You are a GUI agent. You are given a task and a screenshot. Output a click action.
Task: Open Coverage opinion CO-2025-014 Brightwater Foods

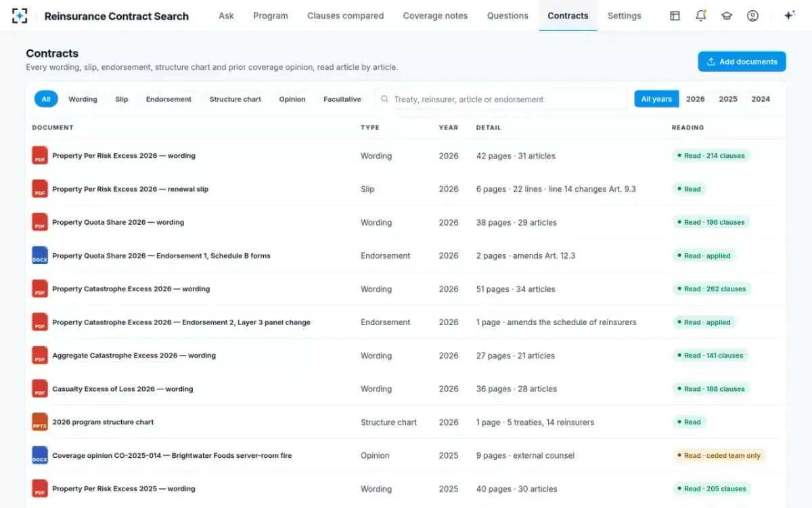pyautogui.click(x=172, y=456)
